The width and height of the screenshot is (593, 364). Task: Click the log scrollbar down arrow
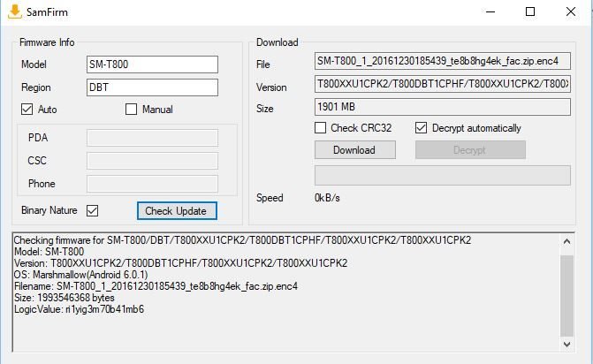pos(566,344)
